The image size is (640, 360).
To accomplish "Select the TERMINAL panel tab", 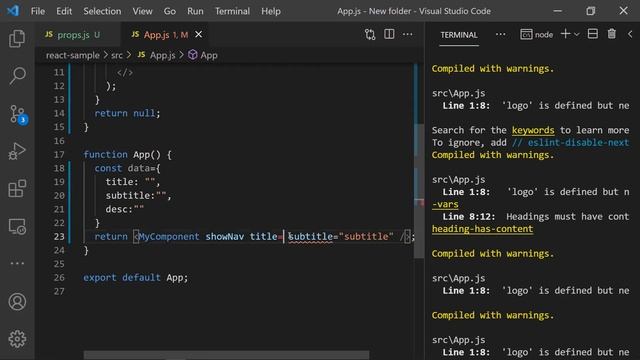I will 459,35.
